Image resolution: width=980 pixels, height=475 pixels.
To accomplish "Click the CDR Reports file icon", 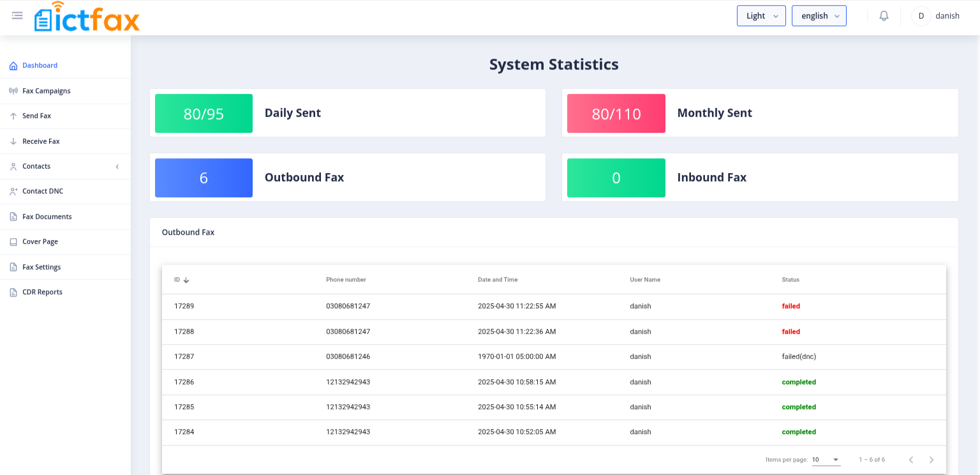I will 13,292.
